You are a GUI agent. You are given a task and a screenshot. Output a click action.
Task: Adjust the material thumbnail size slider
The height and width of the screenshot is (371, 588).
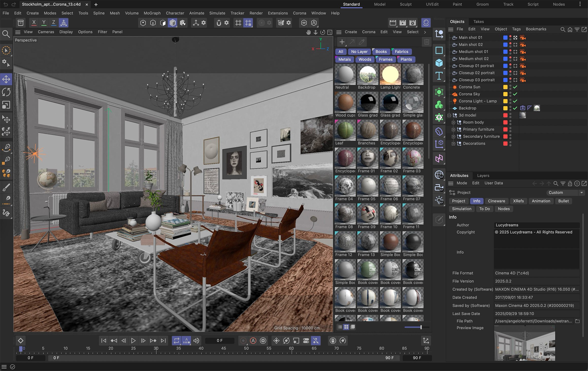coord(421,327)
